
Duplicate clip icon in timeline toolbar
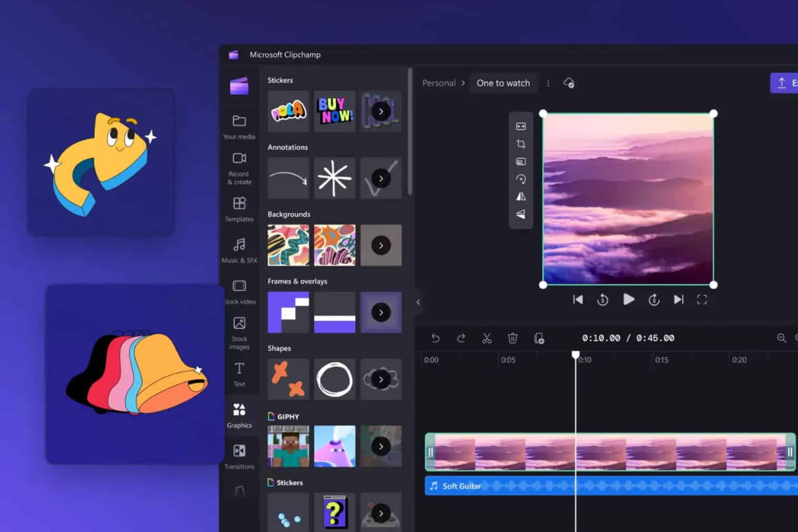point(539,338)
